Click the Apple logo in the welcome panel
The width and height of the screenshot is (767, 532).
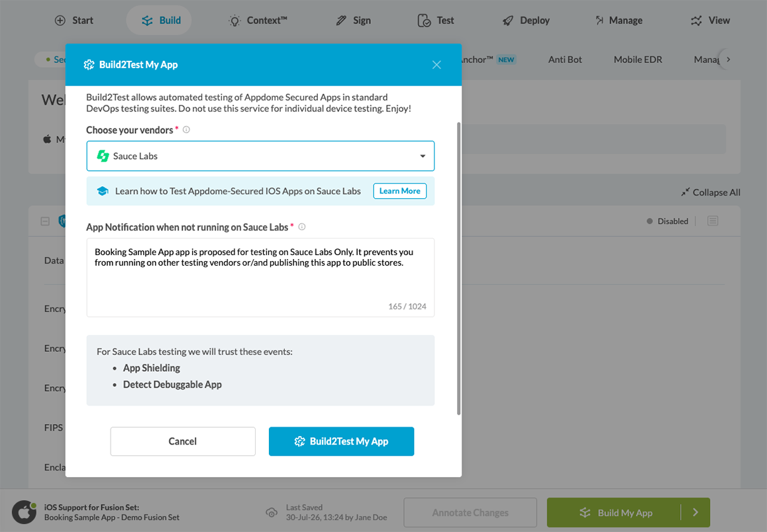pyautogui.click(x=47, y=140)
